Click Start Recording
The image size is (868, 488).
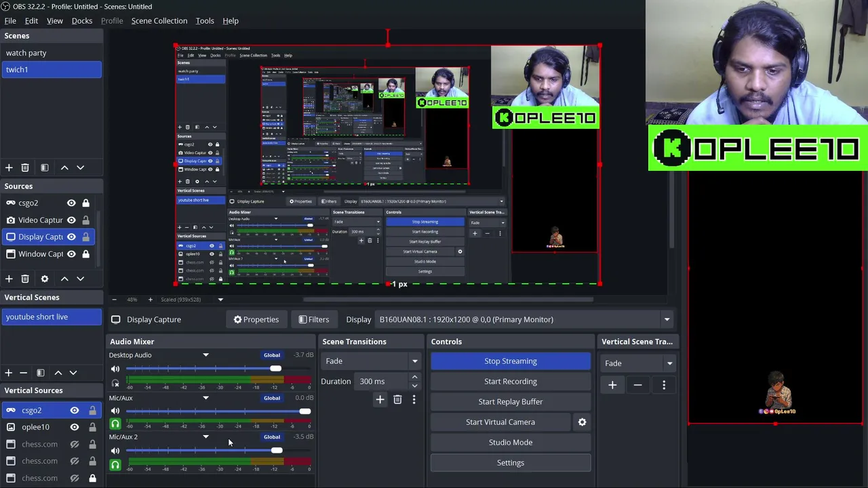511,382
